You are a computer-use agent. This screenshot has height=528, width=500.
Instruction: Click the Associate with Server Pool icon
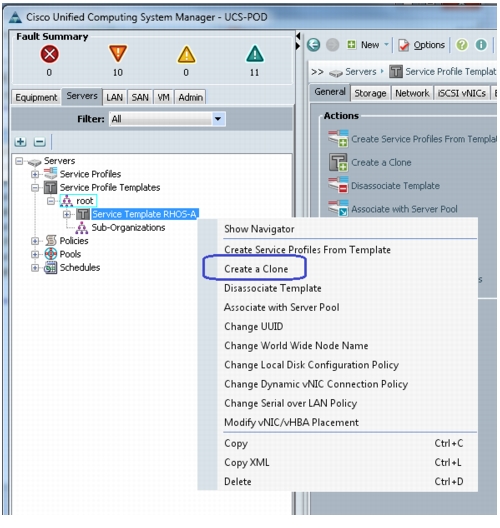point(338,208)
